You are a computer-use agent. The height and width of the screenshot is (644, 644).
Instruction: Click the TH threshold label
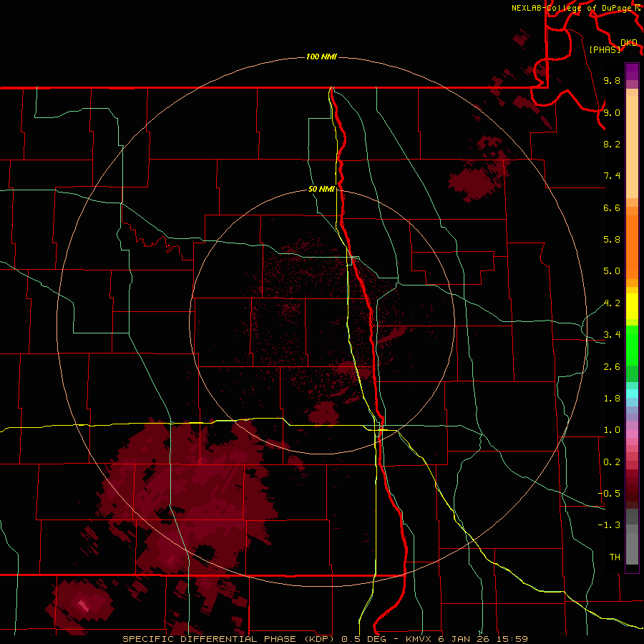[615, 557]
